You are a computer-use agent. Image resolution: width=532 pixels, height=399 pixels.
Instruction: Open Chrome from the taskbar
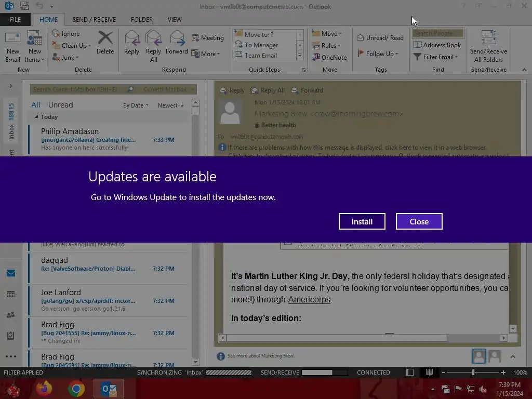tap(76, 389)
